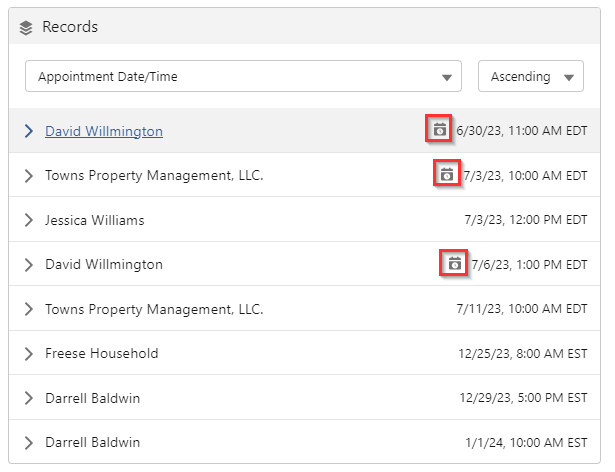Expand the Towns Property Management 7/3/23 record
Image resolution: width=615 pixels, height=472 pixels.
pyautogui.click(x=28, y=175)
